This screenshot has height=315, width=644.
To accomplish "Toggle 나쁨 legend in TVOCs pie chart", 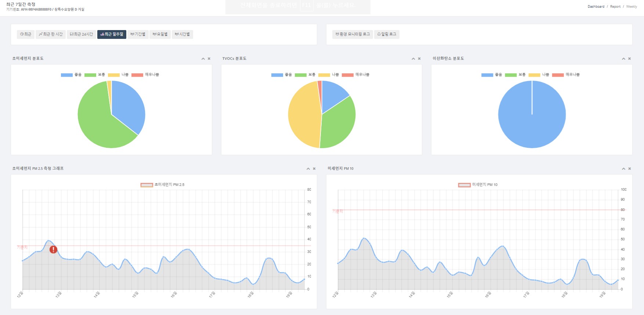I will point(329,75).
